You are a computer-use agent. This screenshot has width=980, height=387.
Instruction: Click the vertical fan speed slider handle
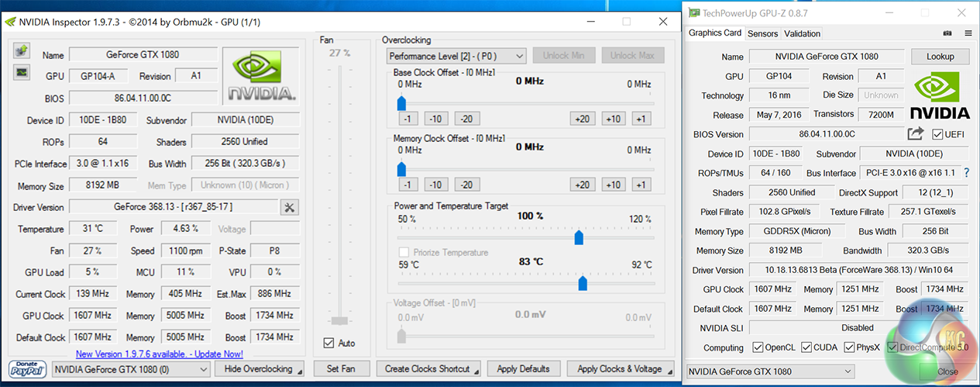point(339,320)
